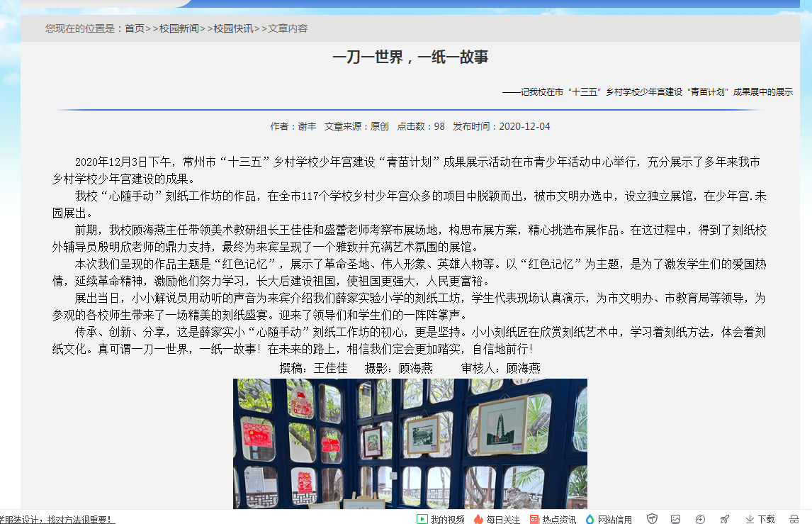This screenshot has height=524, width=812.
Task: Open 热点资讯 news shortcut
Action: point(553,519)
